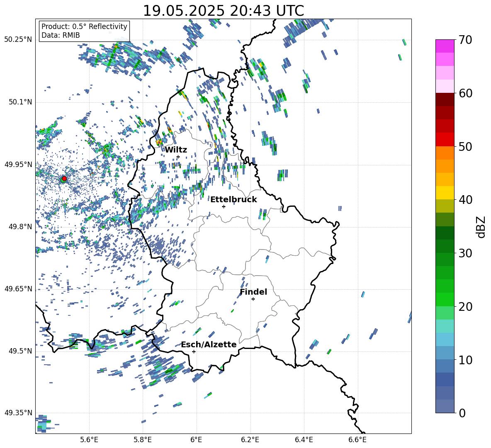Viewport: 491px width, 448px height.
Task: Click the Data: RMIB text
Action: (61, 35)
